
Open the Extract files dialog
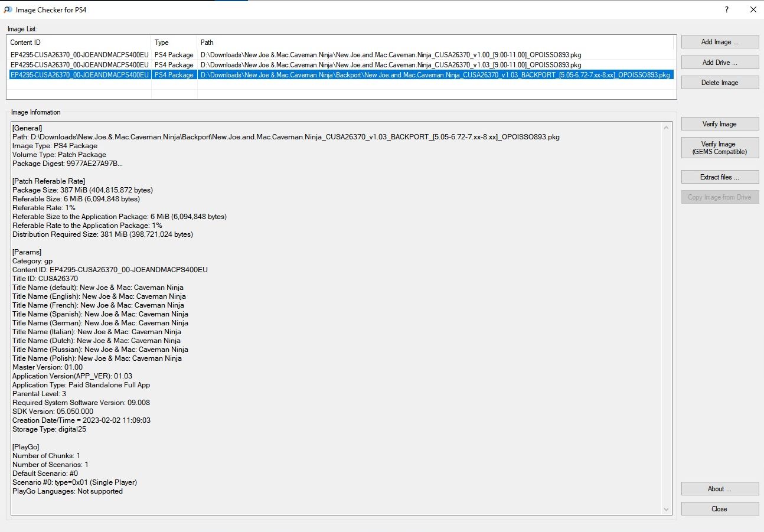[720, 177]
